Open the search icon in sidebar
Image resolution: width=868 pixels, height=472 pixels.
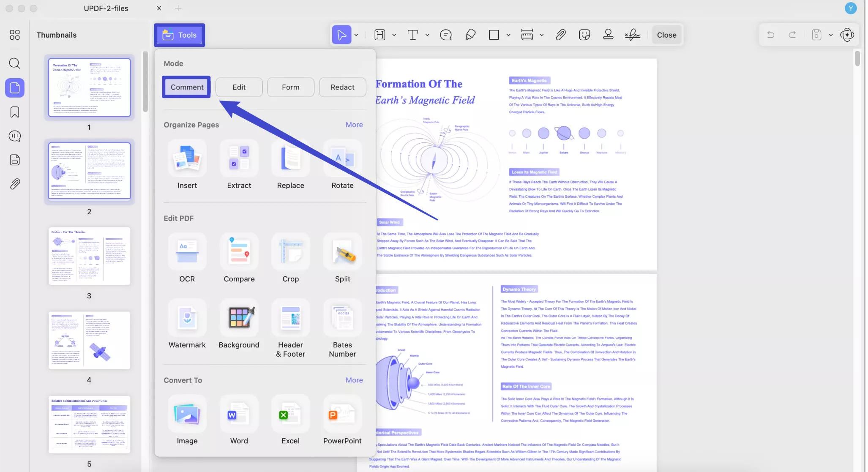point(14,63)
